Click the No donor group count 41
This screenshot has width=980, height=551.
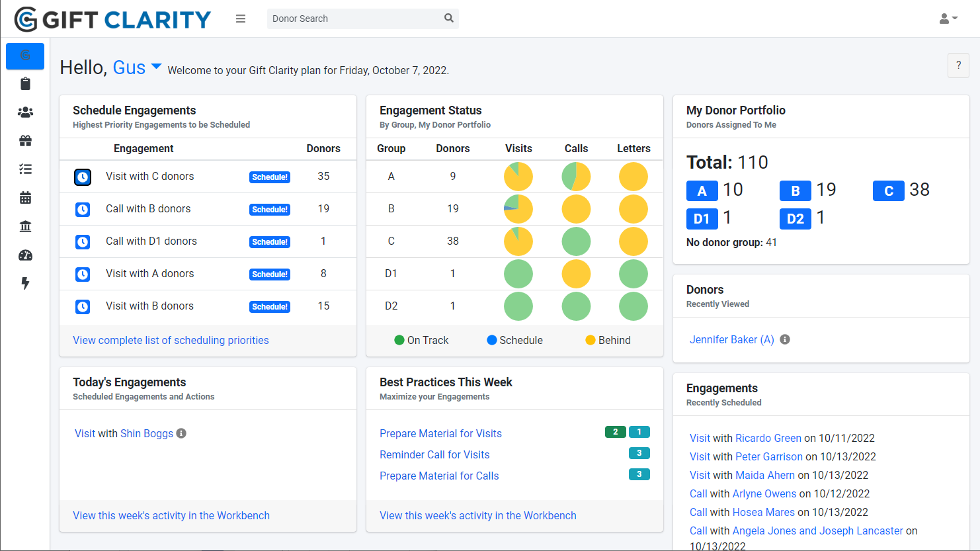(771, 242)
